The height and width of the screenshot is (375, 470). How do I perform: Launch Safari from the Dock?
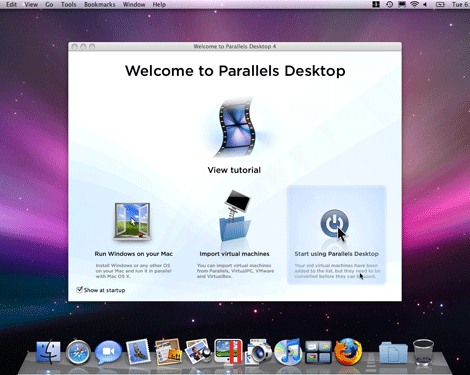pos(78,353)
